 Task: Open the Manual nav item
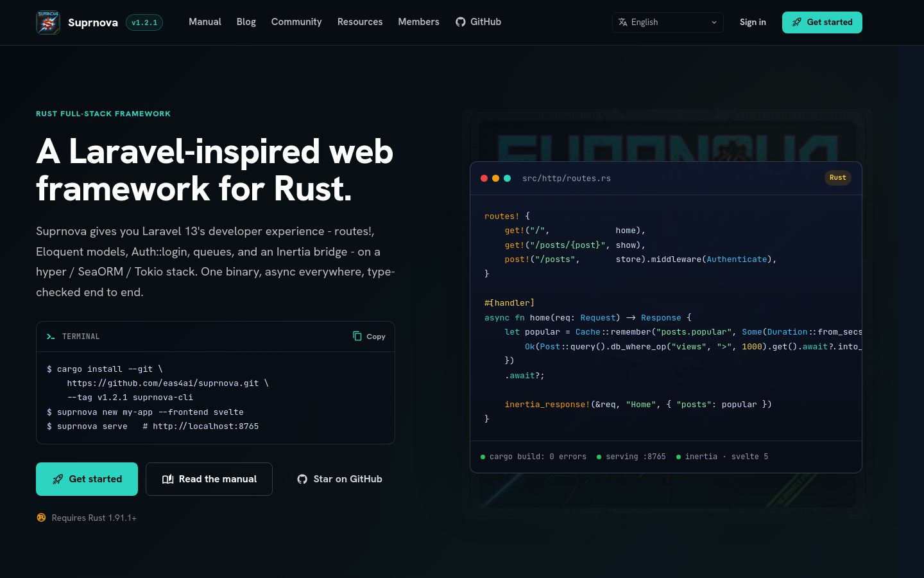[x=205, y=22]
